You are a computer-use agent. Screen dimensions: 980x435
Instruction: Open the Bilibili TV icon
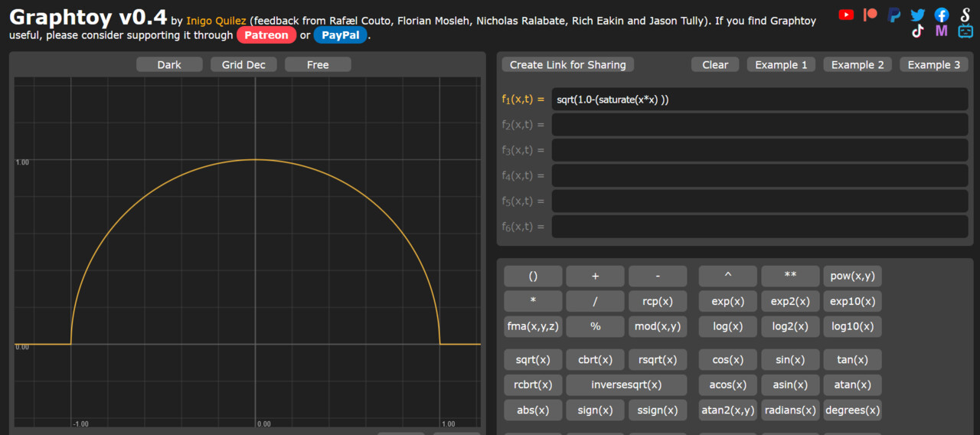965,31
